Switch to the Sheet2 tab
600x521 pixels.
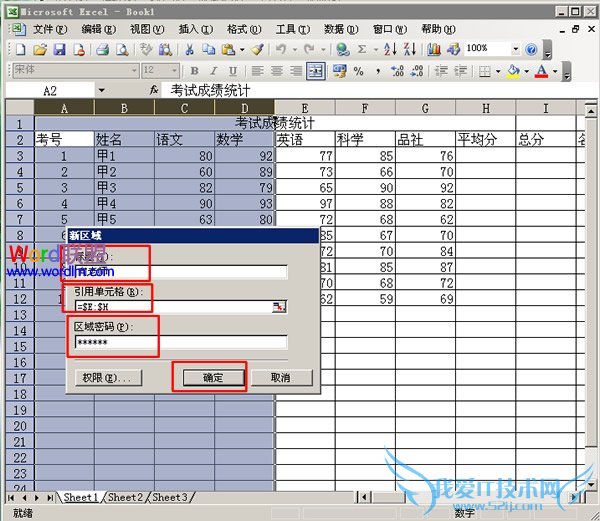126,497
